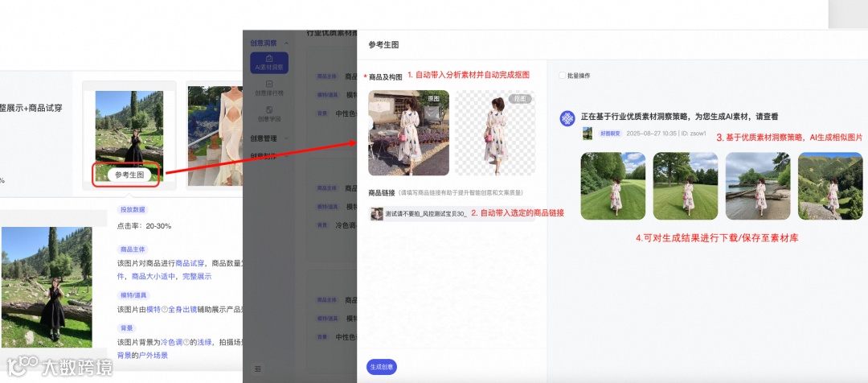Click the 商品链接 product link field
This screenshot has width=868, height=383.
[x=451, y=214]
